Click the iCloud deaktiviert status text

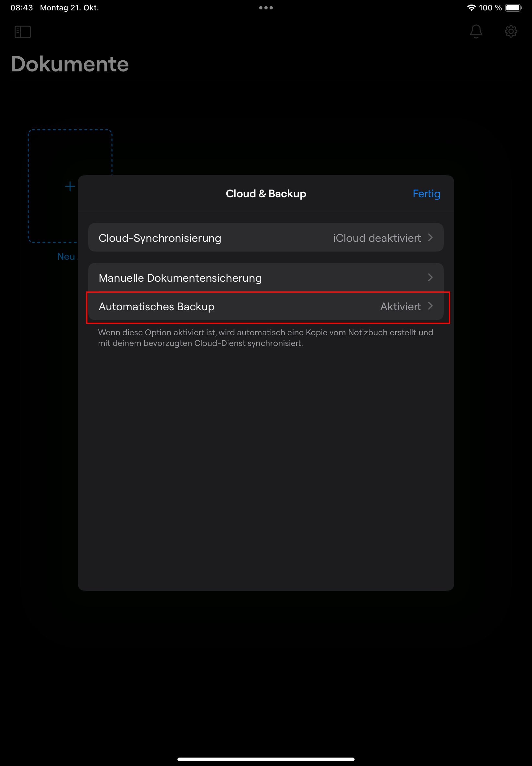[x=377, y=238]
